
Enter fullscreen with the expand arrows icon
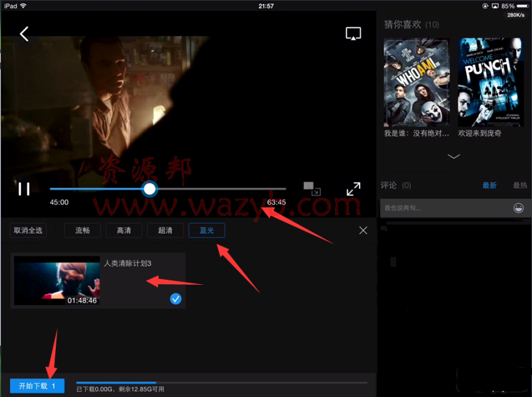pyautogui.click(x=353, y=189)
